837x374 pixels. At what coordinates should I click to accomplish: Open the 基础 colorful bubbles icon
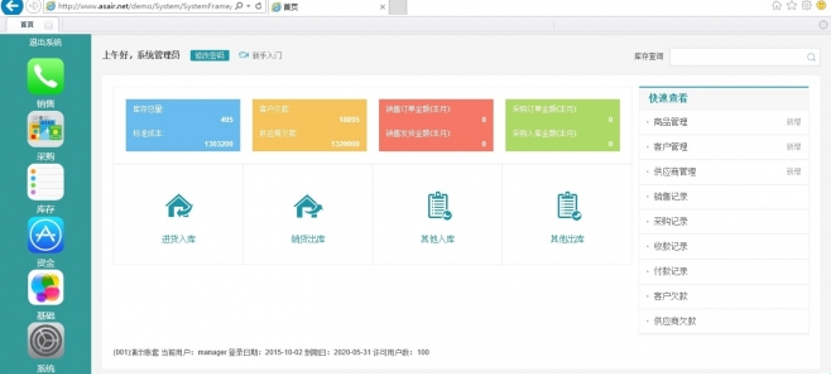[45, 288]
